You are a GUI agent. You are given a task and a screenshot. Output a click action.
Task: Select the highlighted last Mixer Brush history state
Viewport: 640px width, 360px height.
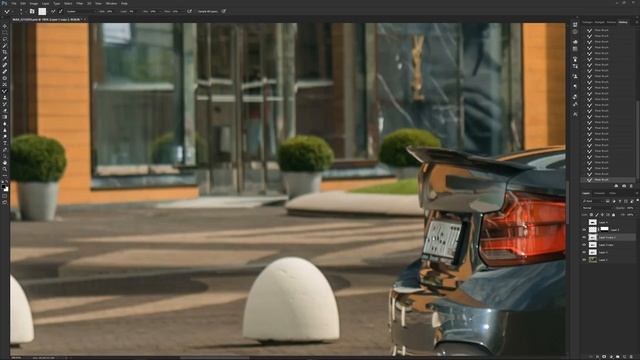tap(608, 180)
